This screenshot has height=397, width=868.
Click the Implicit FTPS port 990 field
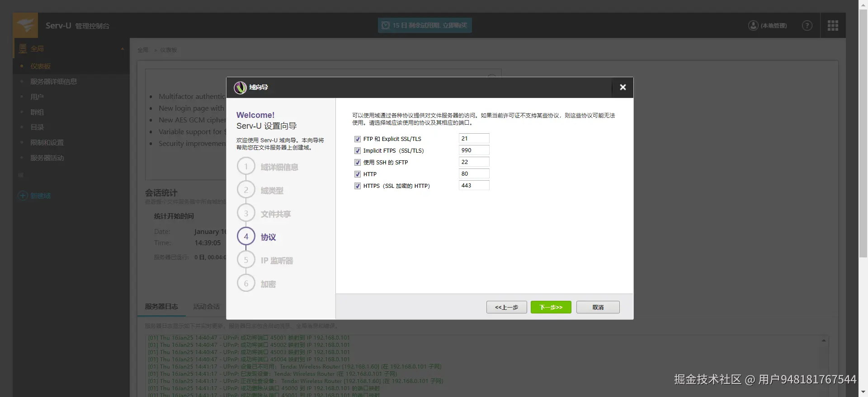474,150
